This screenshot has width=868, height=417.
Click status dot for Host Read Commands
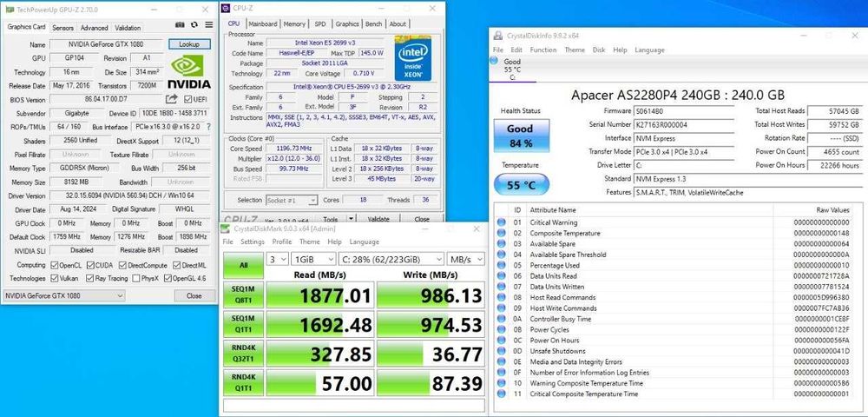click(x=502, y=297)
